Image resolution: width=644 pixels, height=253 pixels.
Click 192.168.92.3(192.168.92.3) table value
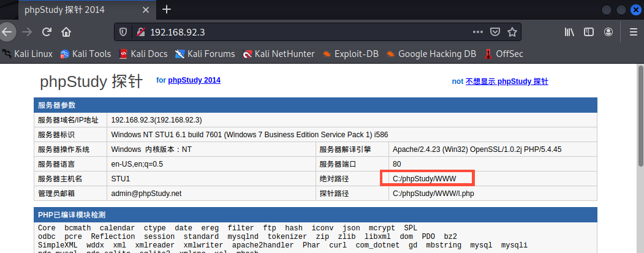point(156,120)
